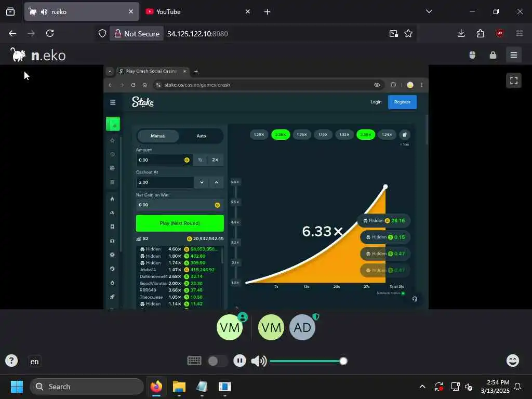Open File Explorer from taskbar

point(179,387)
